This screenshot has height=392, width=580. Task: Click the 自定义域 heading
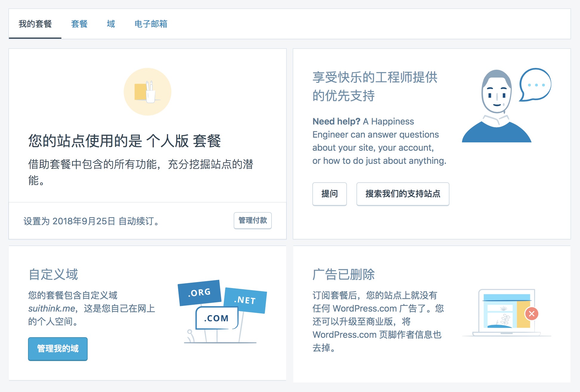coord(53,274)
